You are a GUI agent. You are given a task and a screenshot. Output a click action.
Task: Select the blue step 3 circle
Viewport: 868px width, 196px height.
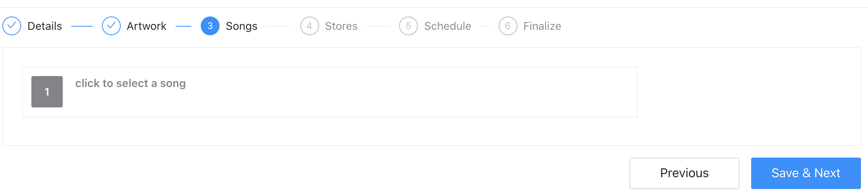[210, 26]
